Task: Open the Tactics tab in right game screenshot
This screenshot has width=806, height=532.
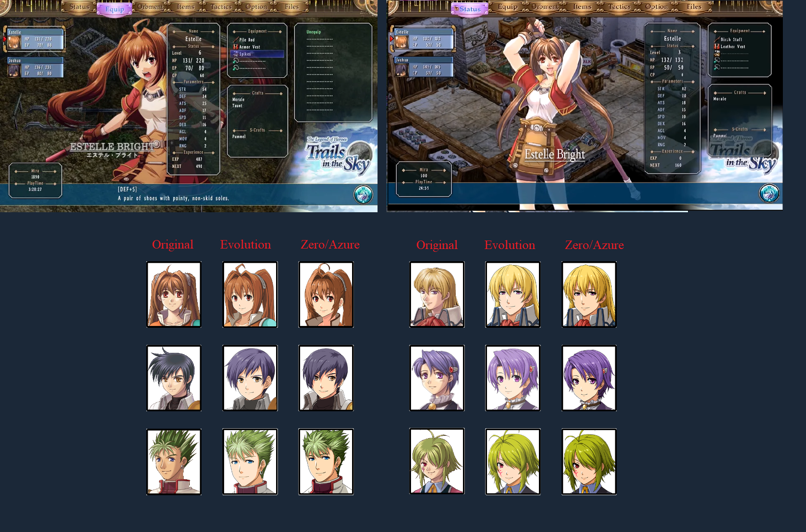Action: [x=619, y=7]
